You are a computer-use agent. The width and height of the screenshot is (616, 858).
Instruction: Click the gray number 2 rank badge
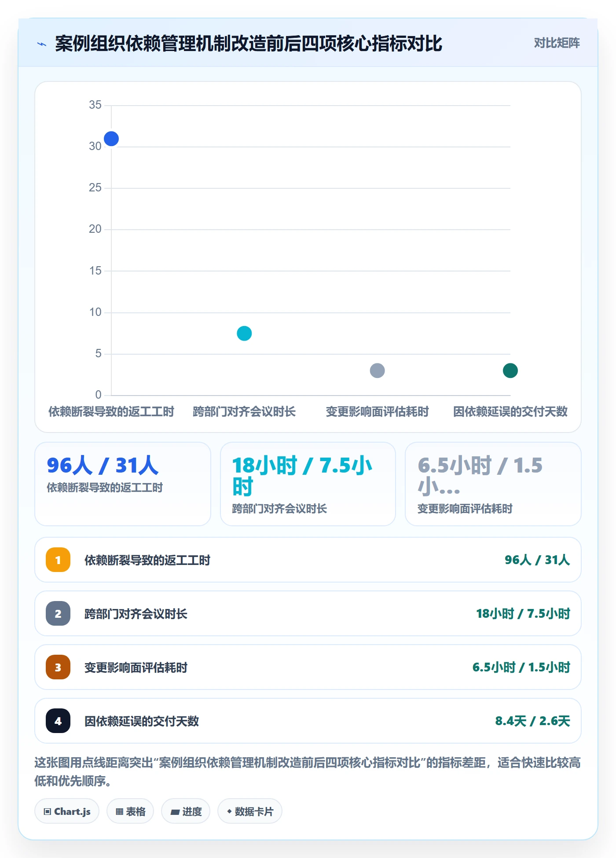pos(58,613)
